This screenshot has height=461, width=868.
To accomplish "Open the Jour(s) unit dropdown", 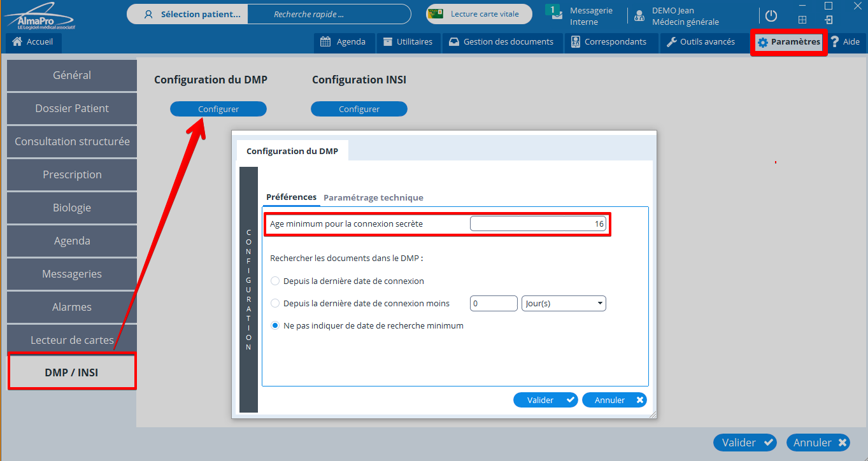I will pyautogui.click(x=563, y=304).
